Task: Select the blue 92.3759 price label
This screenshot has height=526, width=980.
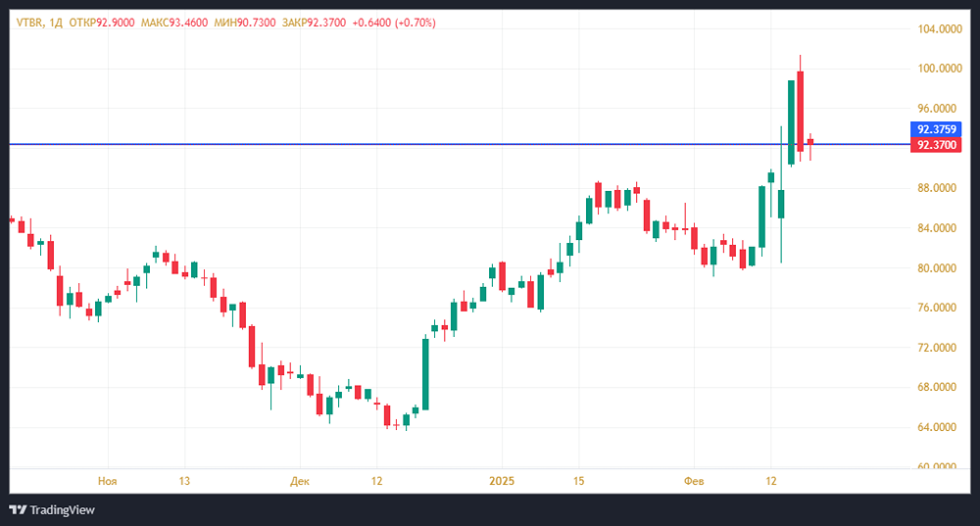Action: [x=936, y=129]
